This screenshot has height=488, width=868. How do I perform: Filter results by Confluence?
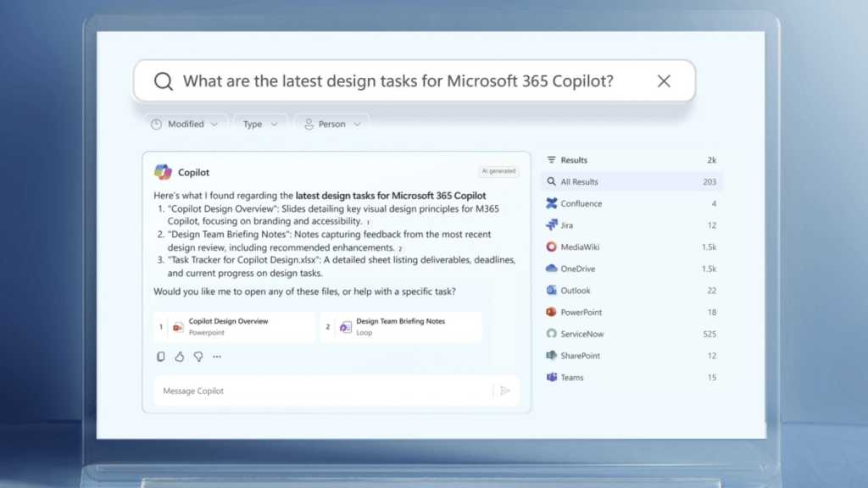(x=631, y=203)
